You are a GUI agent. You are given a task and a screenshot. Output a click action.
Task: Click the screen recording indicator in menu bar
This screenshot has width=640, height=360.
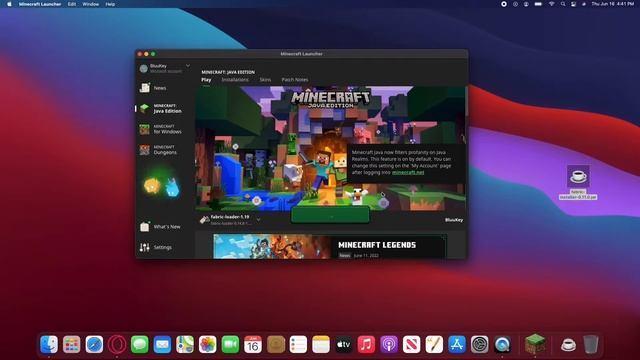pos(504,4)
